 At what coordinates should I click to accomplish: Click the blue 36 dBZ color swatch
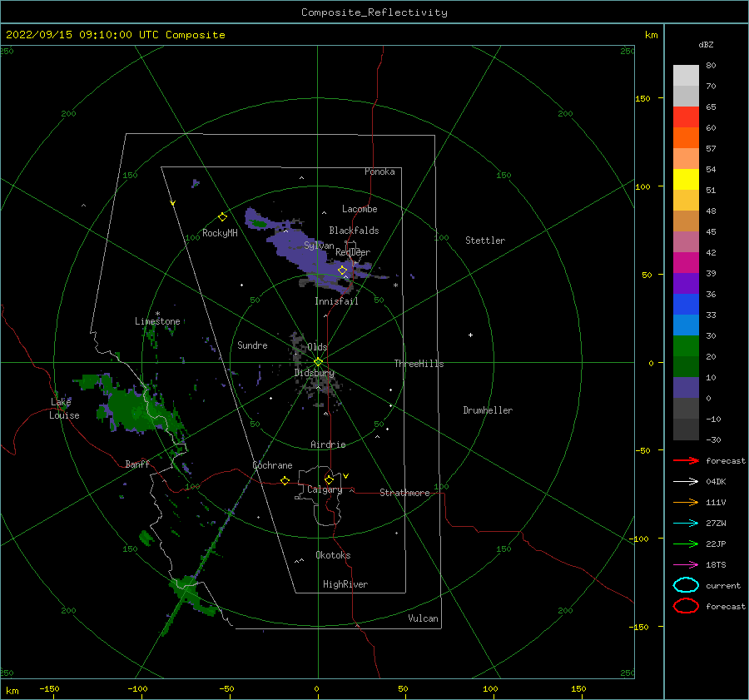point(686,304)
